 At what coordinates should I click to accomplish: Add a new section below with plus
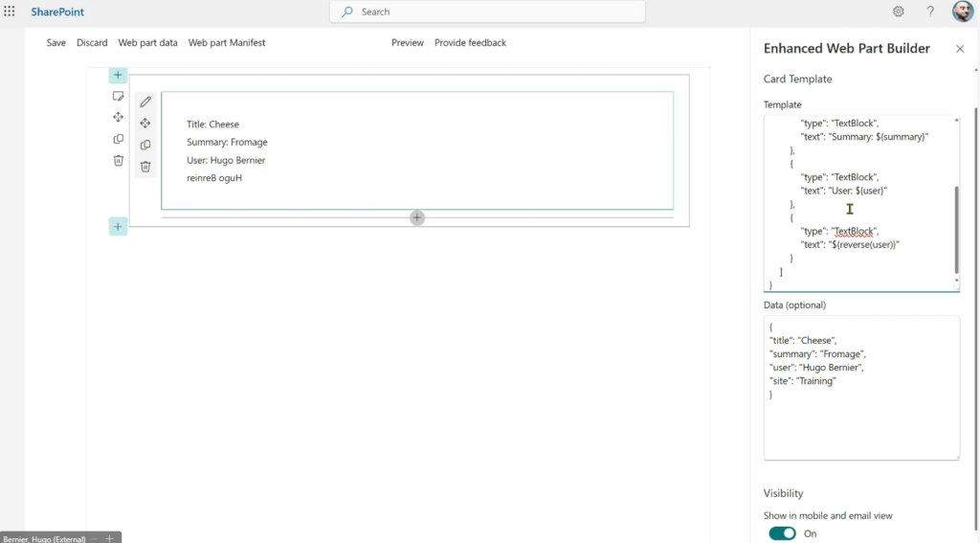(118, 226)
